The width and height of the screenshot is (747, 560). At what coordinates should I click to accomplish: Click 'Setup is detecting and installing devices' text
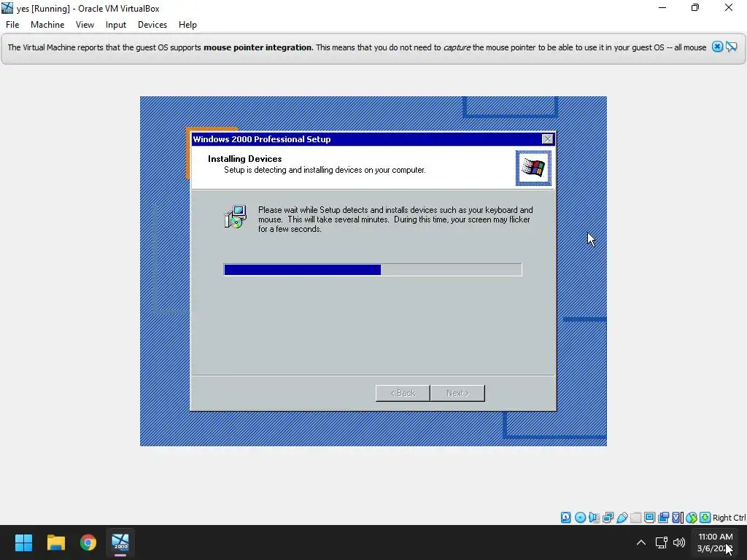pyautogui.click(x=325, y=170)
